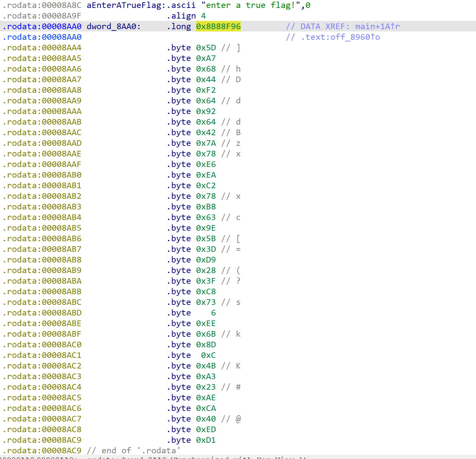Select byte value 0xF2

click(206, 90)
